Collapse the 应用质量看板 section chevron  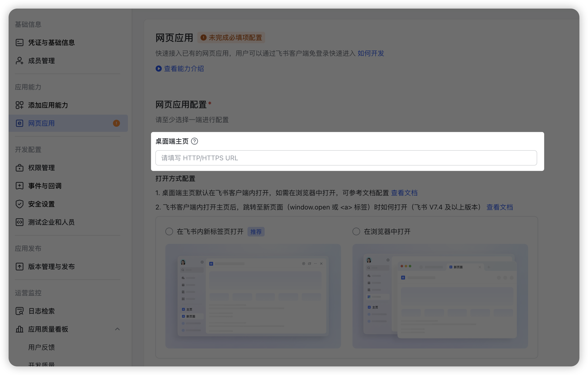click(x=117, y=329)
